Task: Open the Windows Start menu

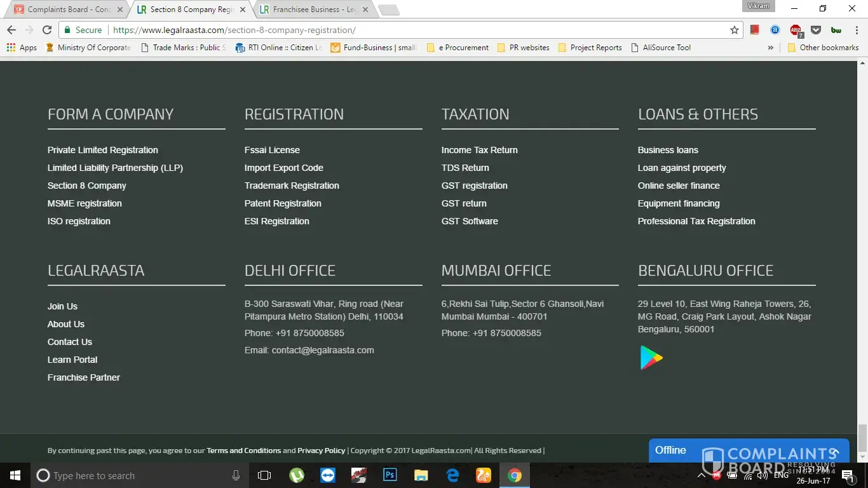Action: [x=15, y=475]
